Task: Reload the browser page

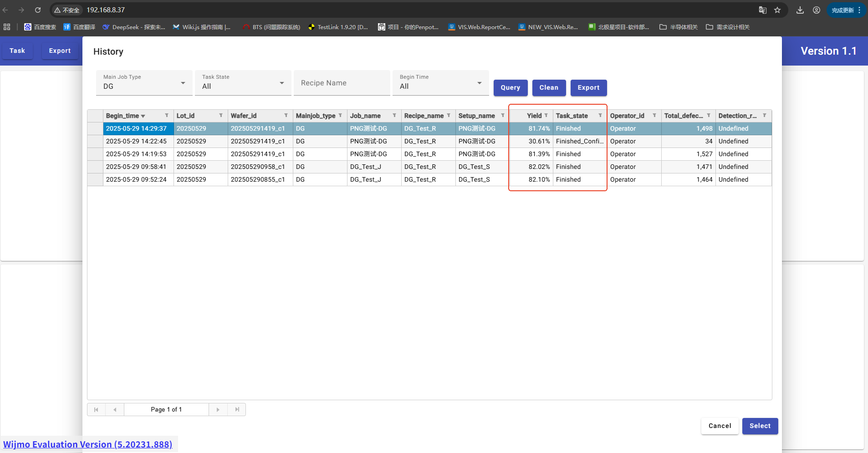Action: pyautogui.click(x=38, y=10)
